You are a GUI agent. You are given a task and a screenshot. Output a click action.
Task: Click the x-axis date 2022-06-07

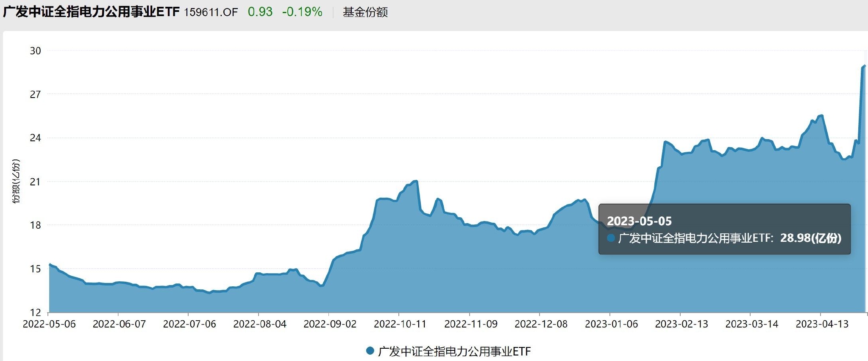tap(120, 324)
